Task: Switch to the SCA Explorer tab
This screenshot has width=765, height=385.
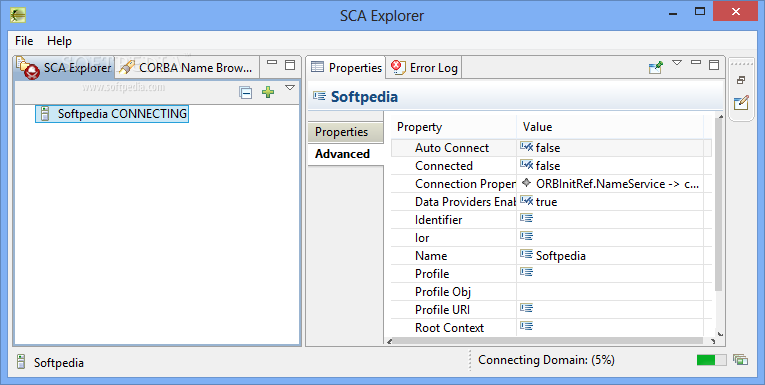Action: coord(64,67)
